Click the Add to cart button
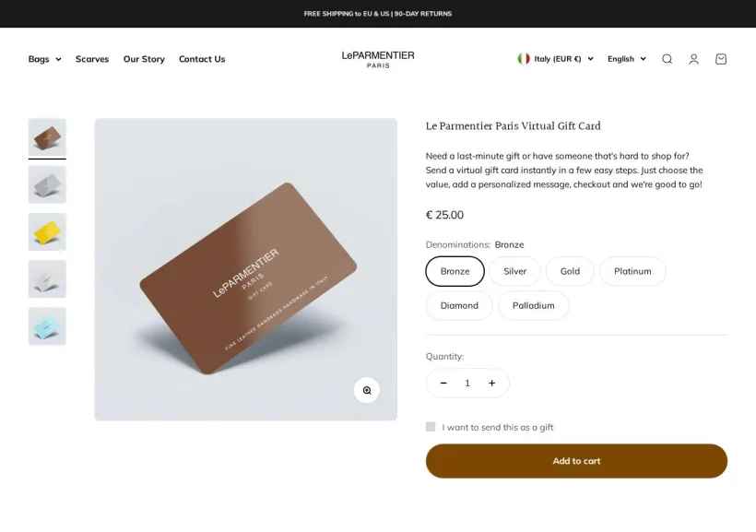The height and width of the screenshot is (532, 756). [576, 461]
